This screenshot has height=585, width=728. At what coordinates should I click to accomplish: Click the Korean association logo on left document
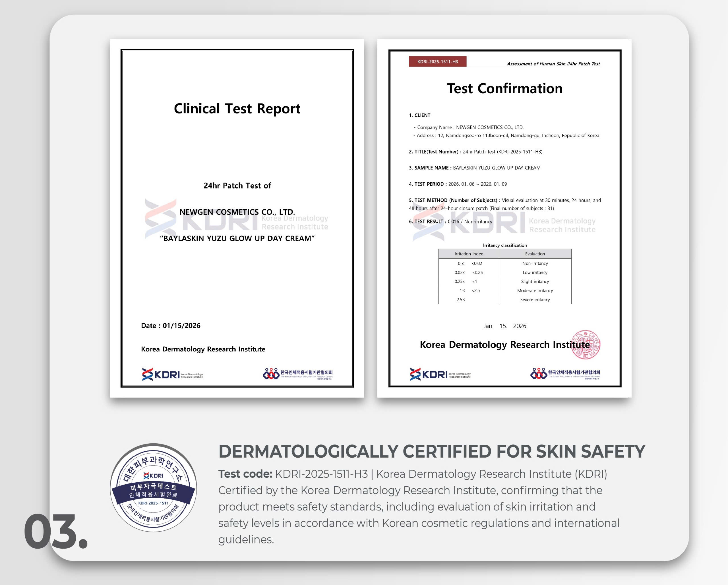(x=297, y=374)
